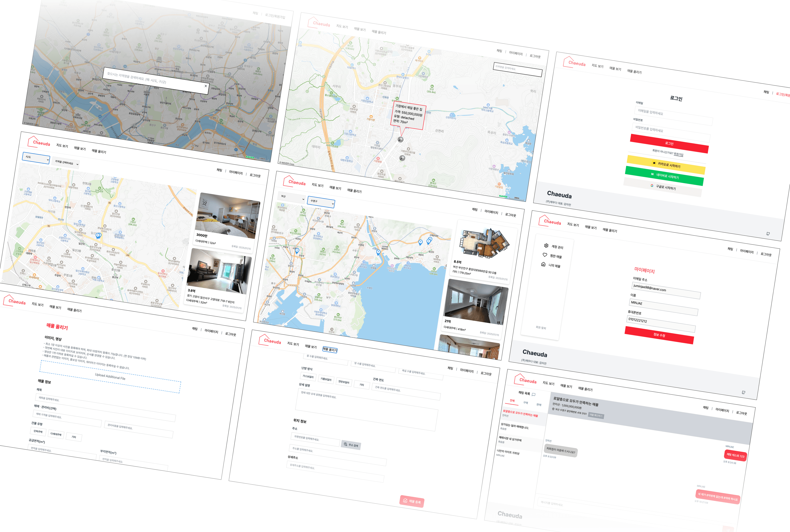The image size is (790, 532).
Task: Select the 기타 building type option
Action: pos(74,437)
